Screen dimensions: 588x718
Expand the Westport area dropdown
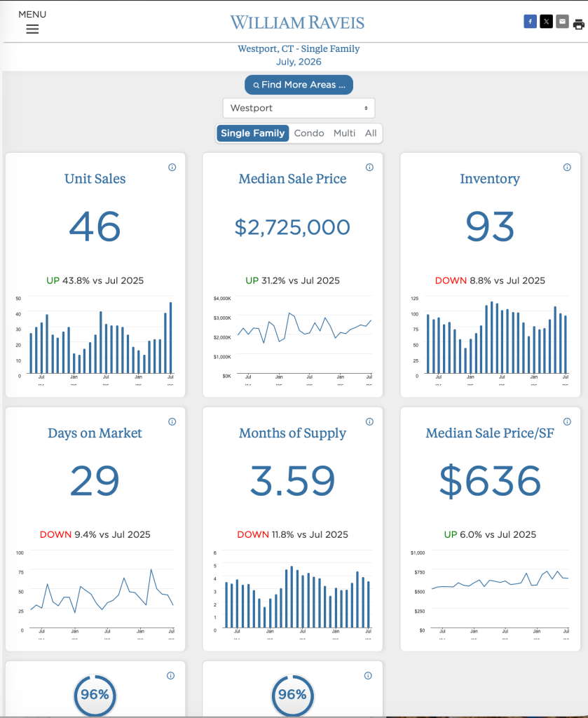point(299,108)
